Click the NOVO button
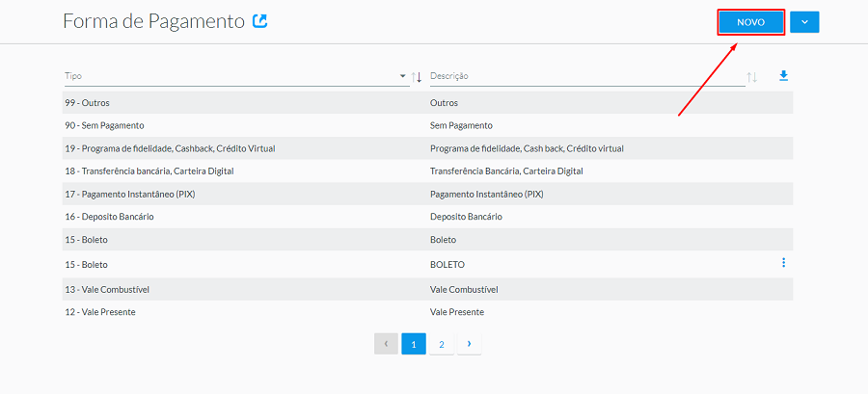 (x=750, y=23)
